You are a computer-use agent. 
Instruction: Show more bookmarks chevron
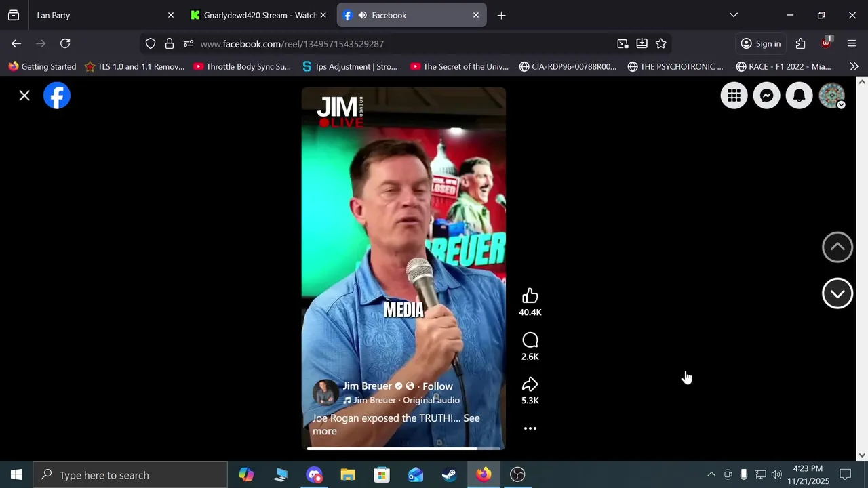(854, 66)
